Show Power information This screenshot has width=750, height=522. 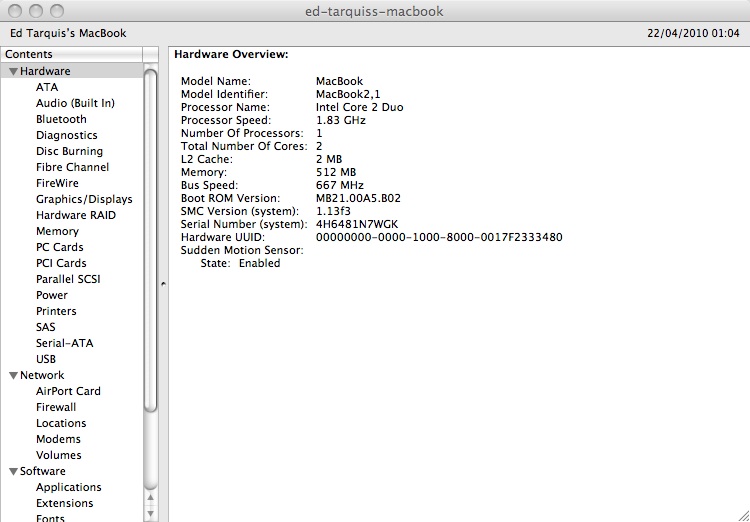tap(52, 295)
